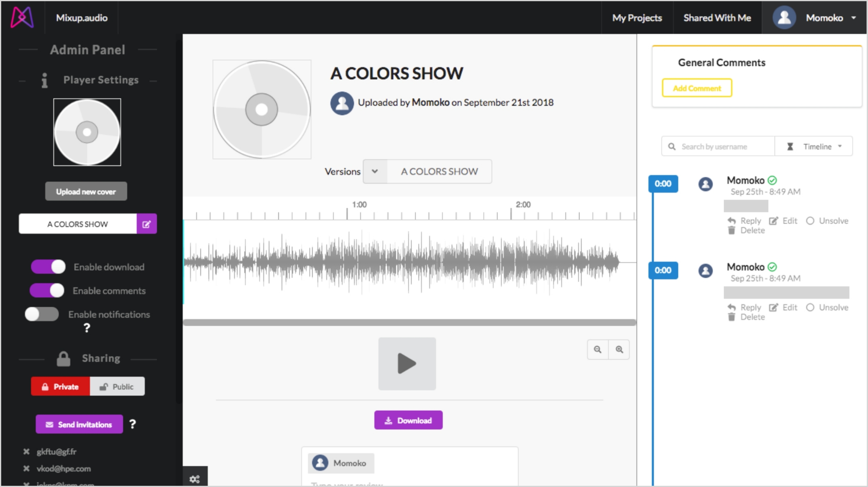Toggle Enable notifications switch
868x487 pixels.
42,314
